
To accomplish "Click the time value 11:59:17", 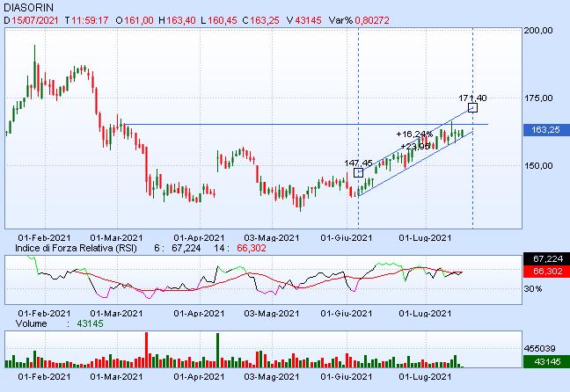I will point(90,20).
